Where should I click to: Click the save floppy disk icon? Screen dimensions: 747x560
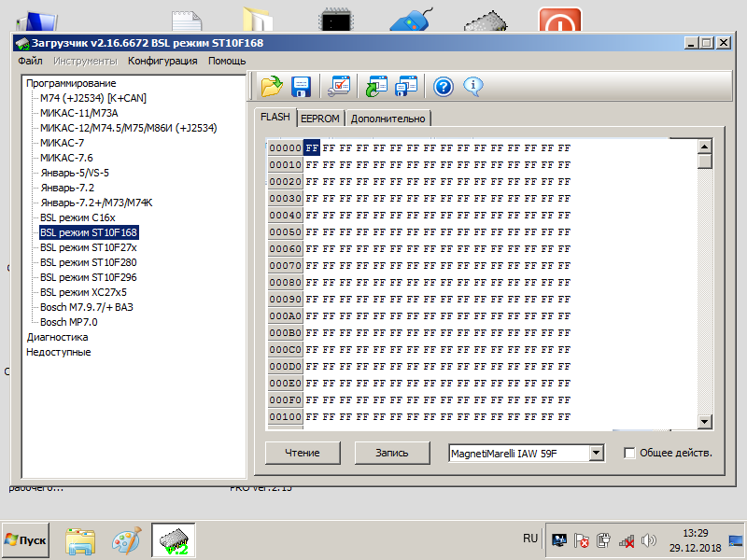(x=301, y=87)
